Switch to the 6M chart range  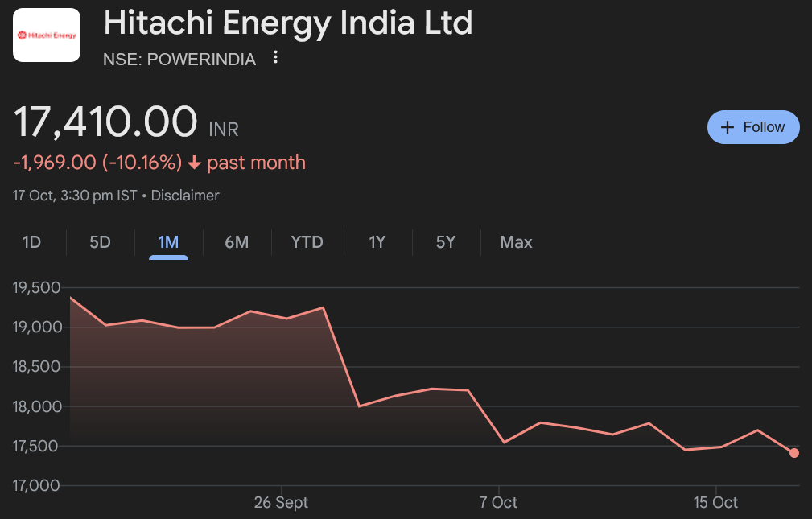click(x=237, y=242)
